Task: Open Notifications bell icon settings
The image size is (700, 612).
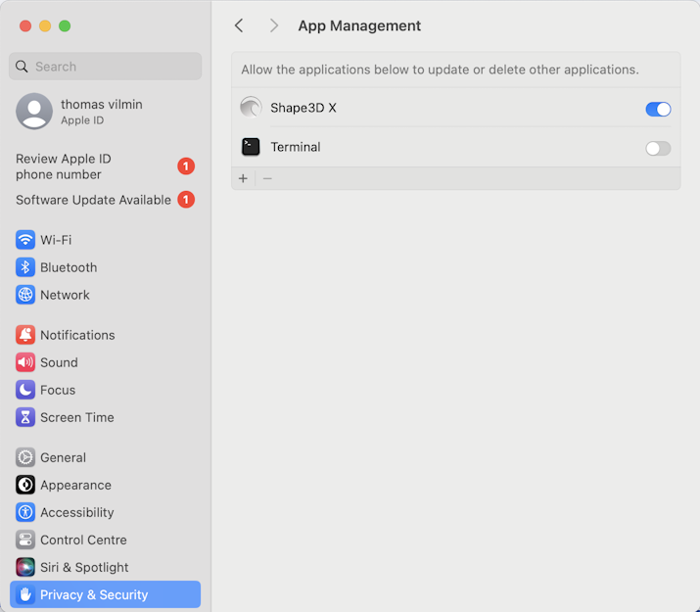Action: [25, 335]
